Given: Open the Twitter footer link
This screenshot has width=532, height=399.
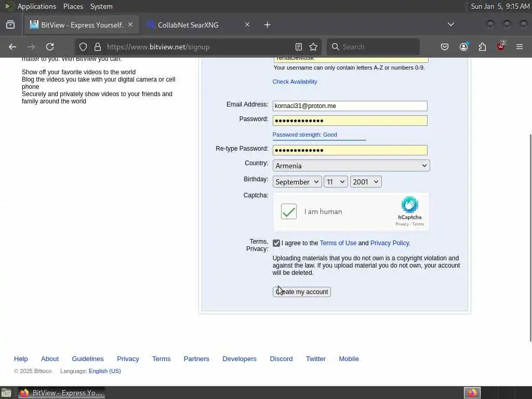Looking at the screenshot, I should [316, 358].
